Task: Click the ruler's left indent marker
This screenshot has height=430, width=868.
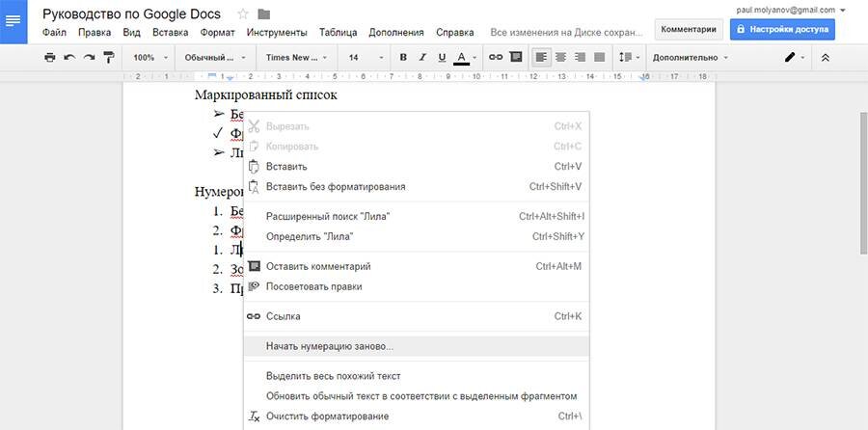Action: (x=231, y=78)
